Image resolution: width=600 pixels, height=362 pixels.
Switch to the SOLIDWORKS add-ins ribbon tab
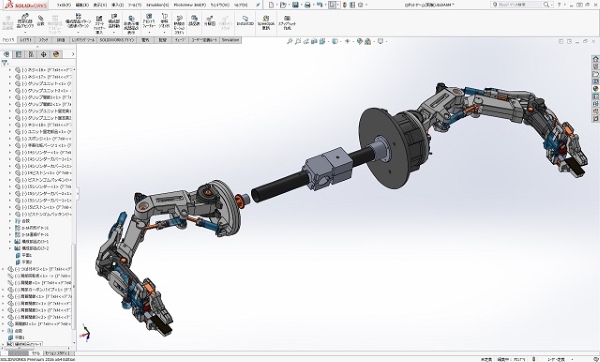pos(117,40)
